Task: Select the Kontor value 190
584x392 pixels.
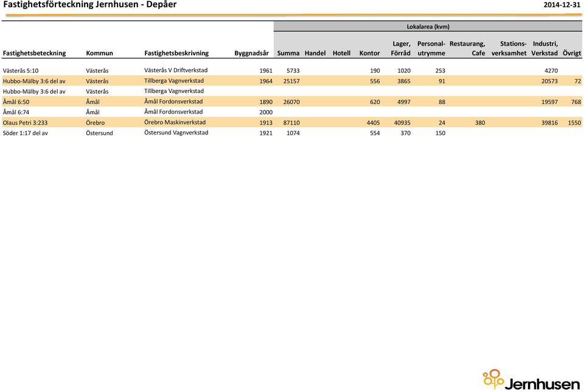Action: [375, 70]
